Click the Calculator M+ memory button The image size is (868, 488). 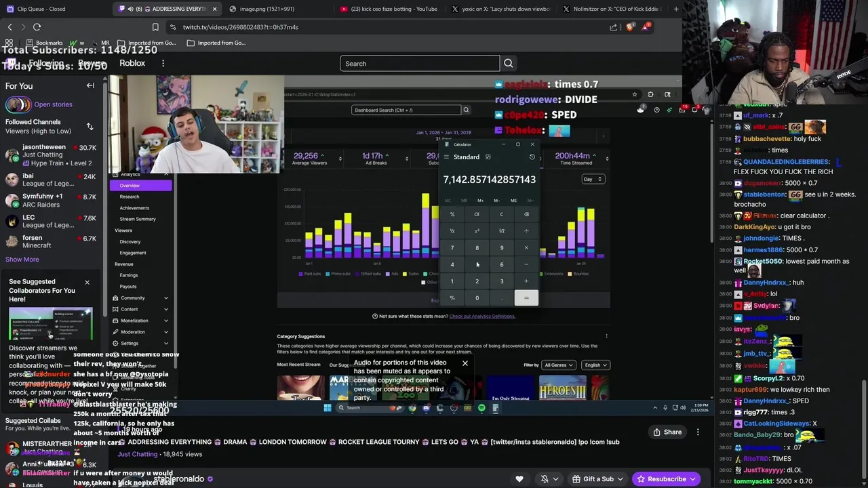pyautogui.click(x=480, y=201)
